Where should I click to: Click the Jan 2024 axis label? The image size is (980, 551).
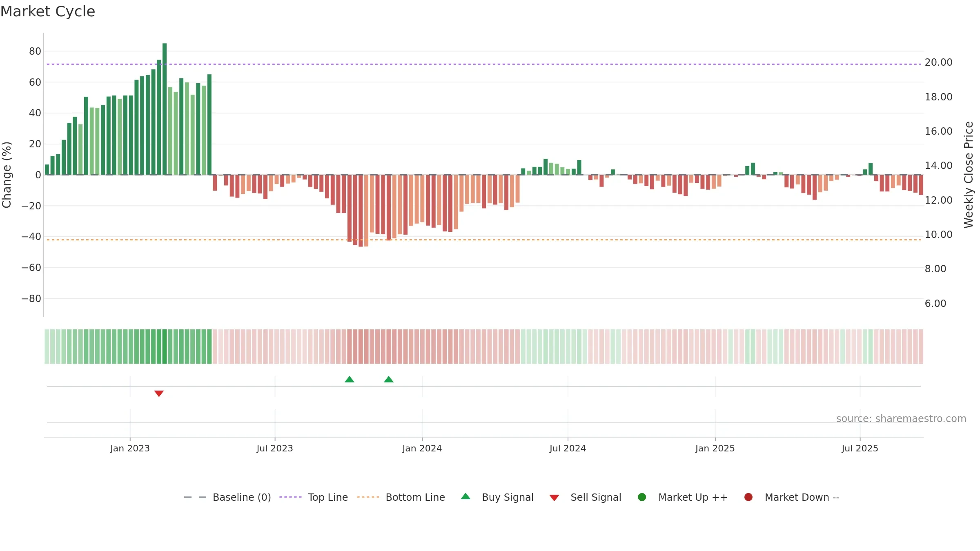click(422, 448)
